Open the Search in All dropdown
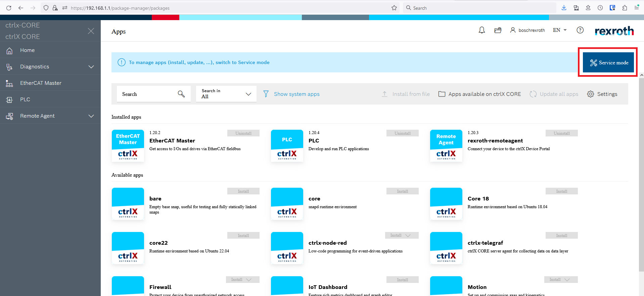 (226, 94)
